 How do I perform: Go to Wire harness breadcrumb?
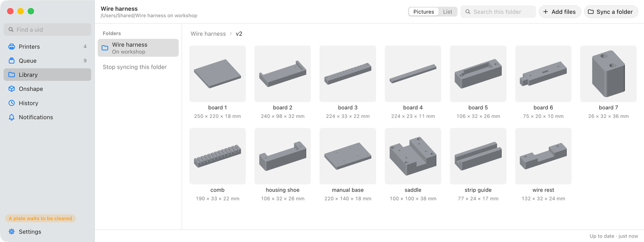(208, 33)
